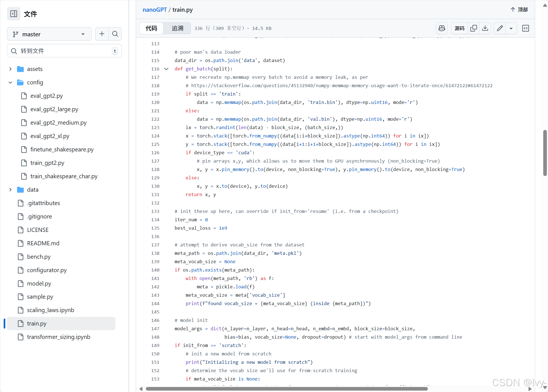The width and height of the screenshot is (548, 392).
Task: Copy raw file contents icon
Action: pyautogui.click(x=473, y=28)
